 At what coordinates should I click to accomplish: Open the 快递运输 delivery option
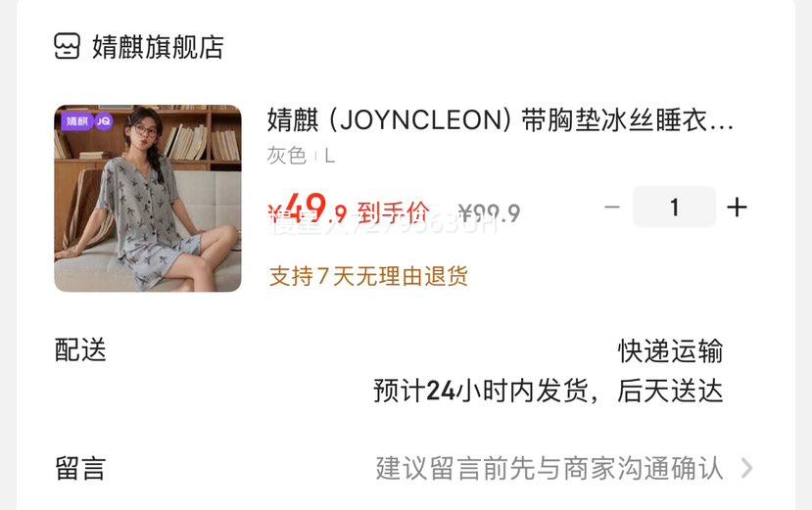click(671, 351)
